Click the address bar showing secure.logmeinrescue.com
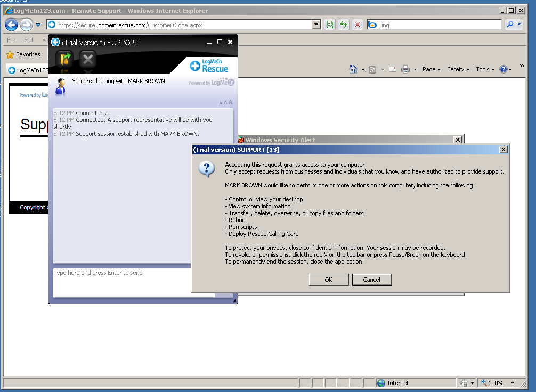The height and width of the screenshot is (392, 536). (x=180, y=24)
